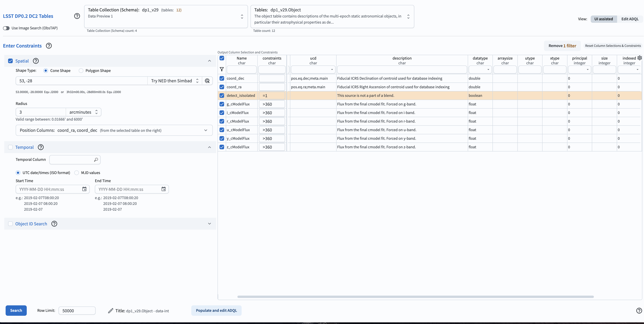Image resolution: width=644 pixels, height=324 pixels.
Task: Uncheck the detect_isIsolated column checkbox
Action: (x=222, y=95)
